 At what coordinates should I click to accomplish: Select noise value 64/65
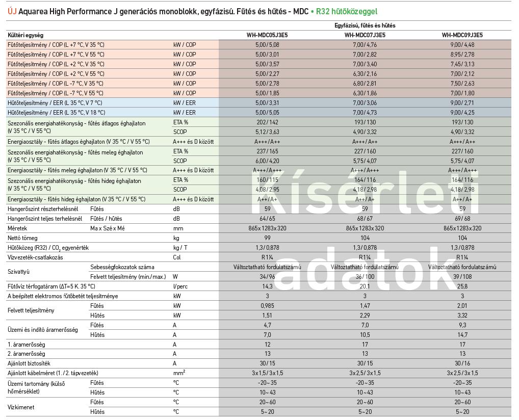point(267,219)
